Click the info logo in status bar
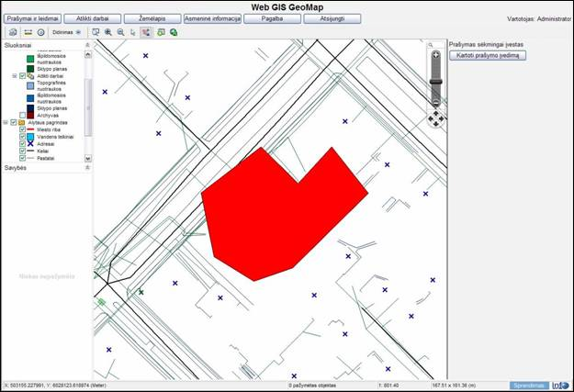574x392 pixels. [560, 386]
